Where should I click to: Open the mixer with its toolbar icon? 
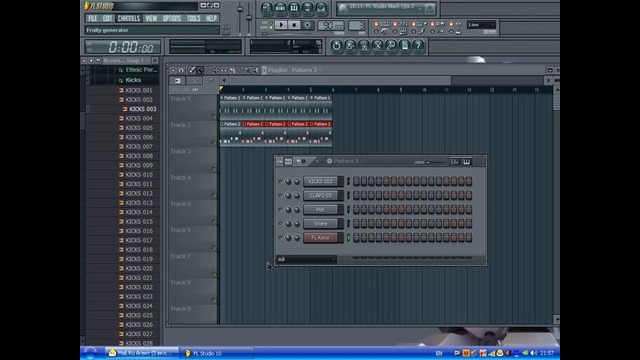click(321, 8)
